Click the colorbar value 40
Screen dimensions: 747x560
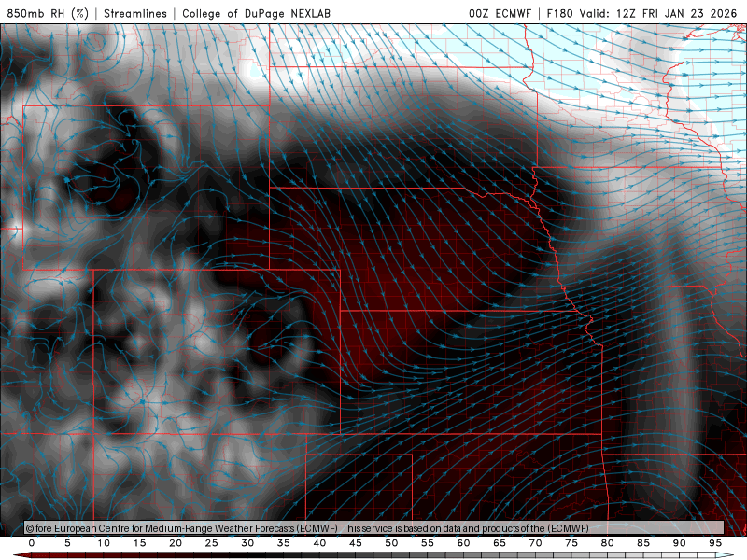tap(319, 543)
